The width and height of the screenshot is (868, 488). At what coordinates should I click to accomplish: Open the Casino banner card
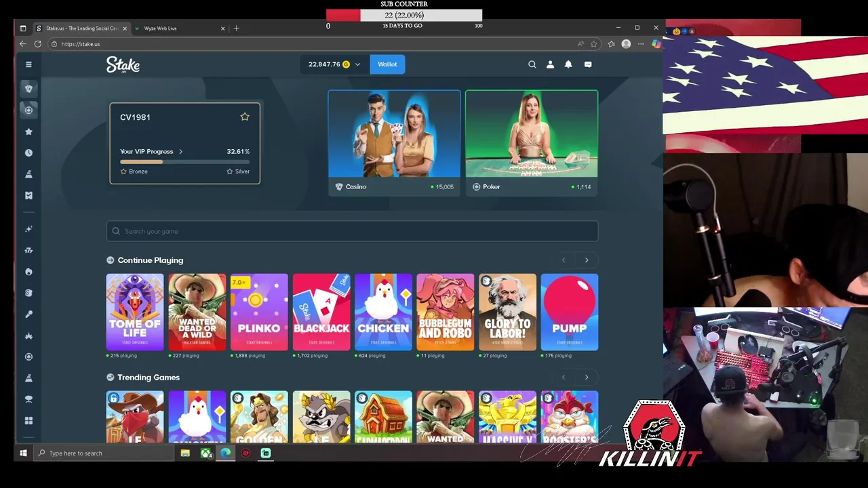click(x=394, y=143)
